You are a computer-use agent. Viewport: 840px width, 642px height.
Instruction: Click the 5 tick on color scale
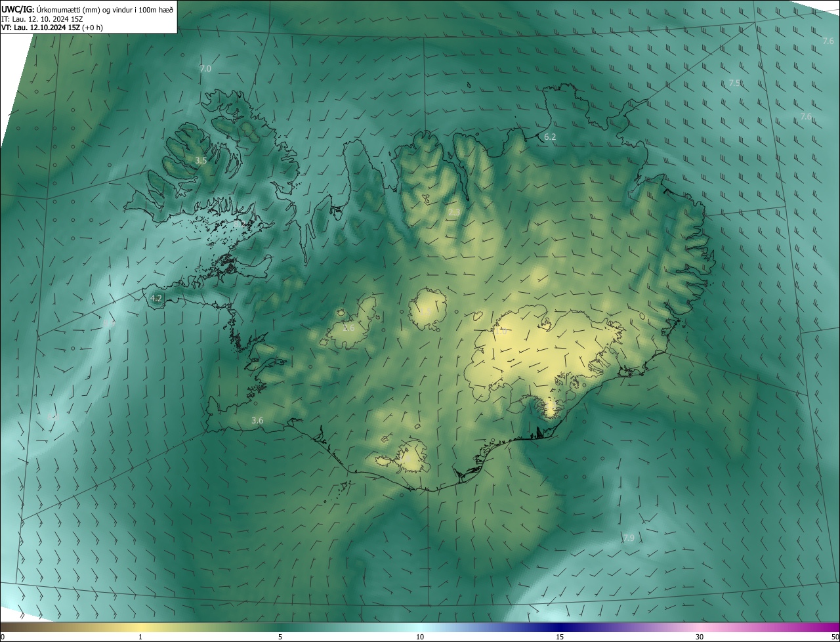coord(280,637)
